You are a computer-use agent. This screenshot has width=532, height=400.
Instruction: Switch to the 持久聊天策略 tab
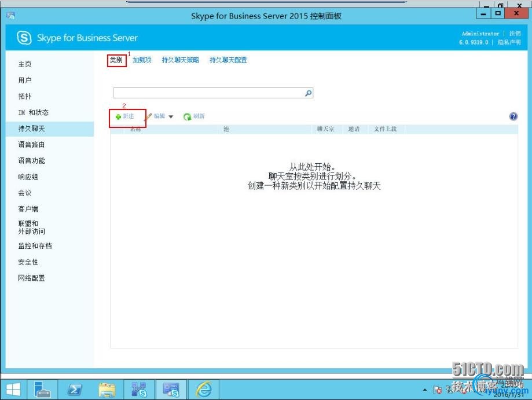point(180,60)
